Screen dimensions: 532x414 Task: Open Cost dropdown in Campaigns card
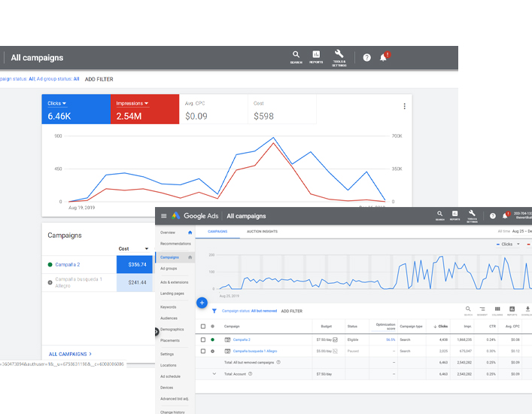(x=133, y=248)
